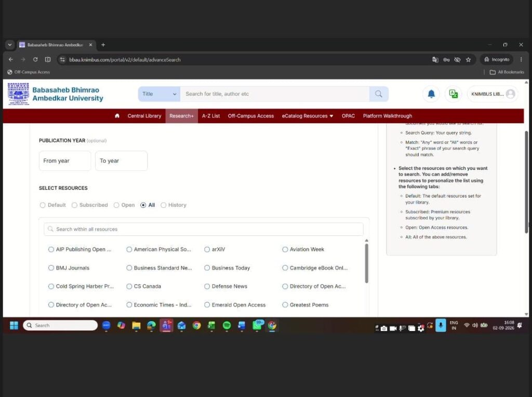
Task: Go back with the browser back arrow
Action: pos(11,59)
